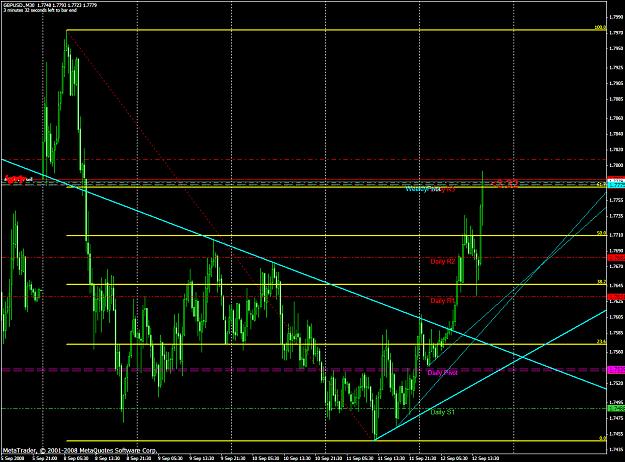
Task: Click the red '<3:32' countdown label
Action: click(x=505, y=184)
